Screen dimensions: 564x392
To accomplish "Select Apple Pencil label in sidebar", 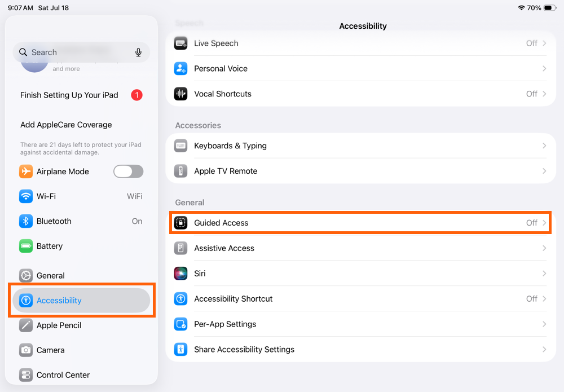I will 59,325.
